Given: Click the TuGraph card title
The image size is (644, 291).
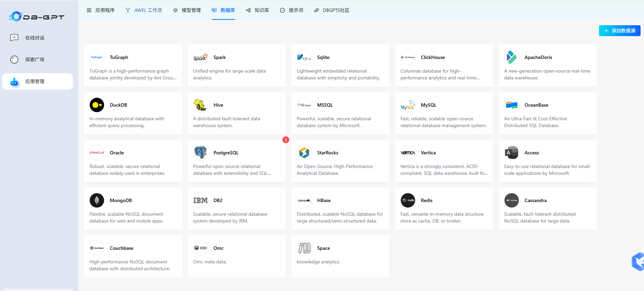Looking at the screenshot, I should tap(119, 57).
